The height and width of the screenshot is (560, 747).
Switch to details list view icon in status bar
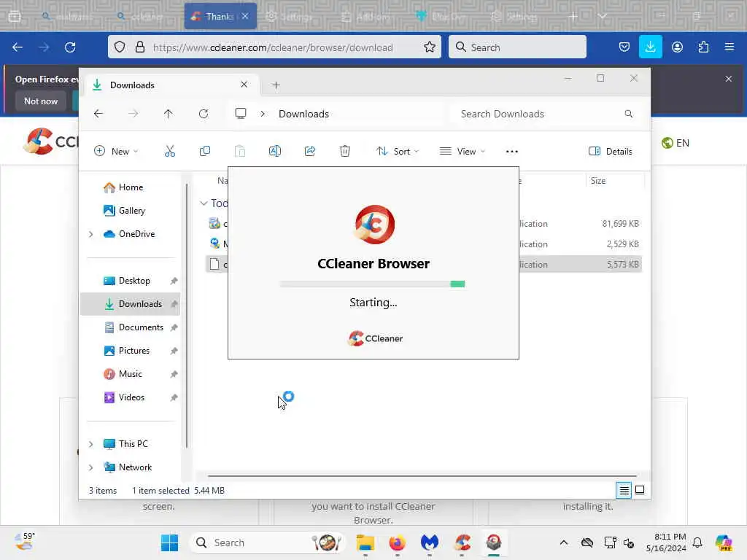(x=624, y=490)
